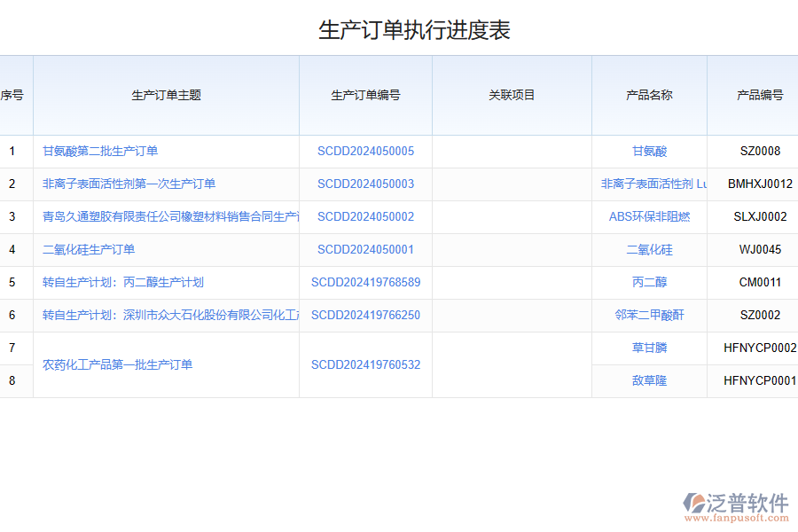Open the ABS环保非阻燃 product link
The height and width of the screenshot is (532, 798).
point(649,217)
